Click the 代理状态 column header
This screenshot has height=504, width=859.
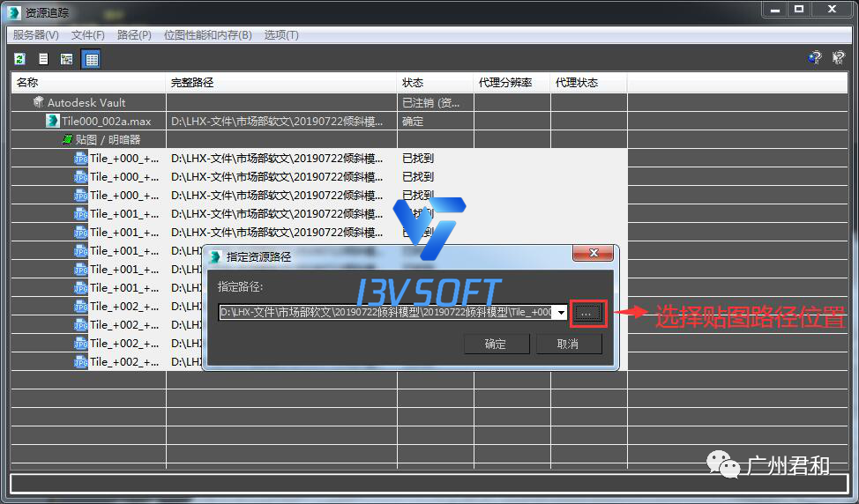[x=588, y=83]
